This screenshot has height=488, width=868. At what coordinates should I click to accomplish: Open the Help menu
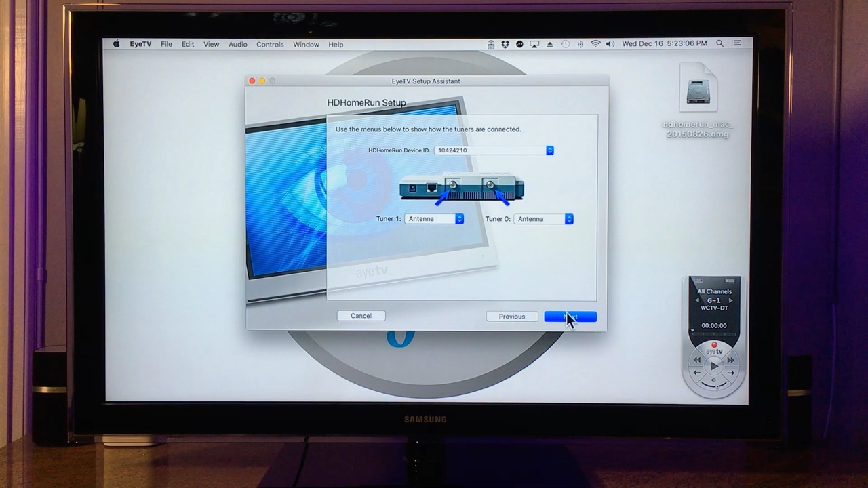(336, 44)
